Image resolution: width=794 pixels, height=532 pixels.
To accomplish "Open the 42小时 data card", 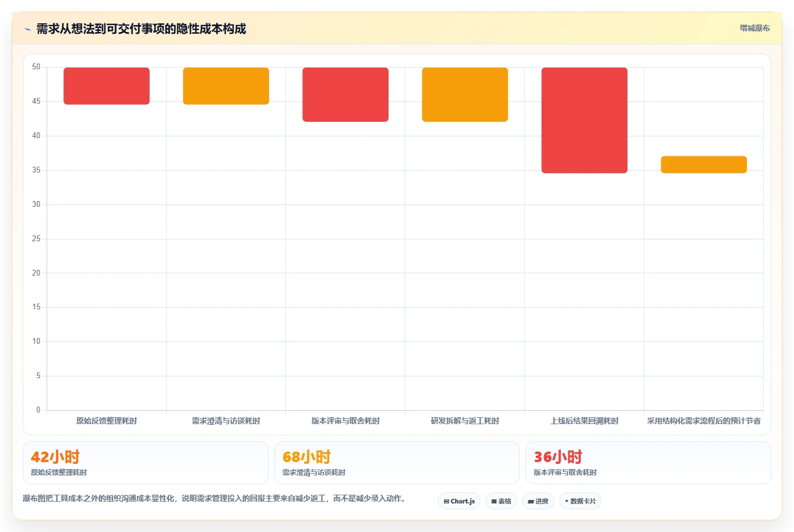I will (146, 463).
